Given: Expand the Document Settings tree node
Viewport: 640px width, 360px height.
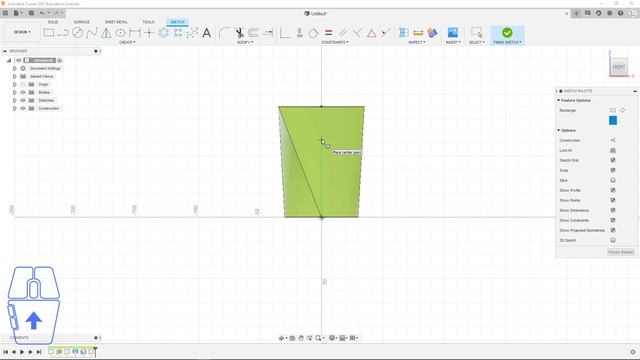Looking at the screenshot, I should point(15,68).
